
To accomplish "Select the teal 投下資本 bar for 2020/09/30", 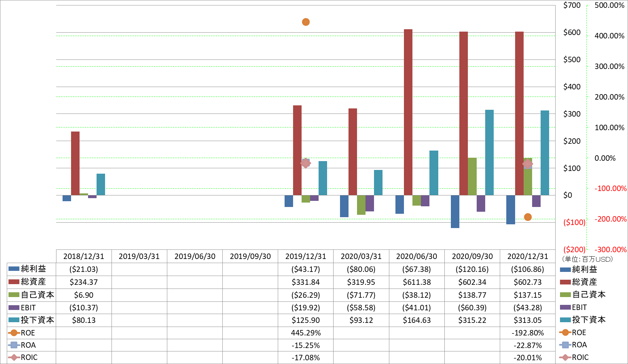I will tap(489, 152).
